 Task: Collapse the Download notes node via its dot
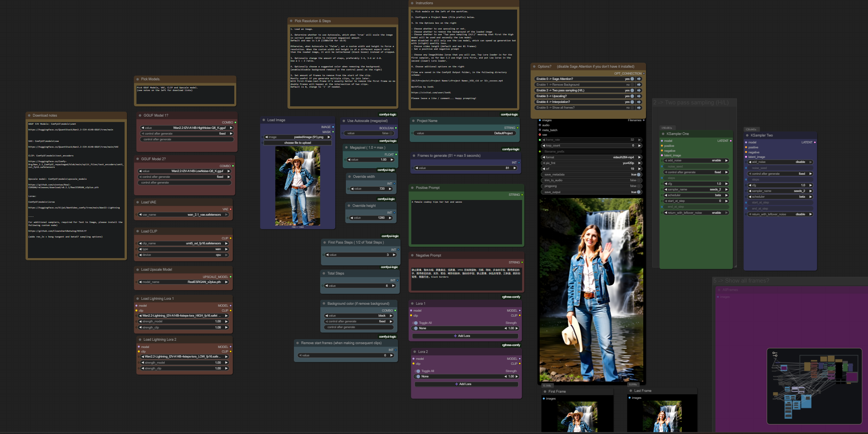tap(29, 115)
